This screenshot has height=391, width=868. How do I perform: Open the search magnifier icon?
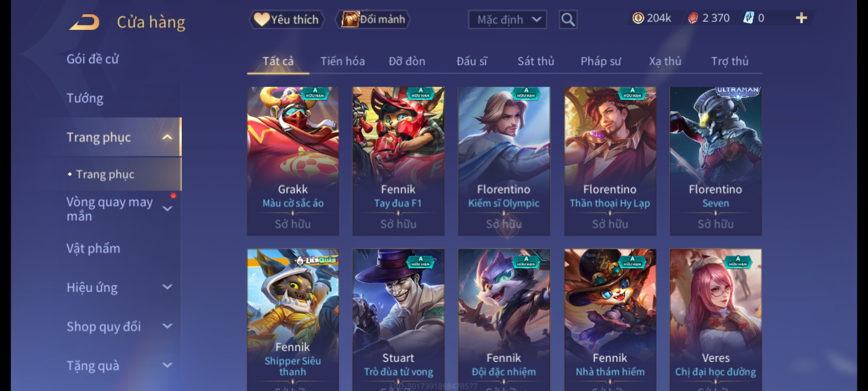(568, 20)
